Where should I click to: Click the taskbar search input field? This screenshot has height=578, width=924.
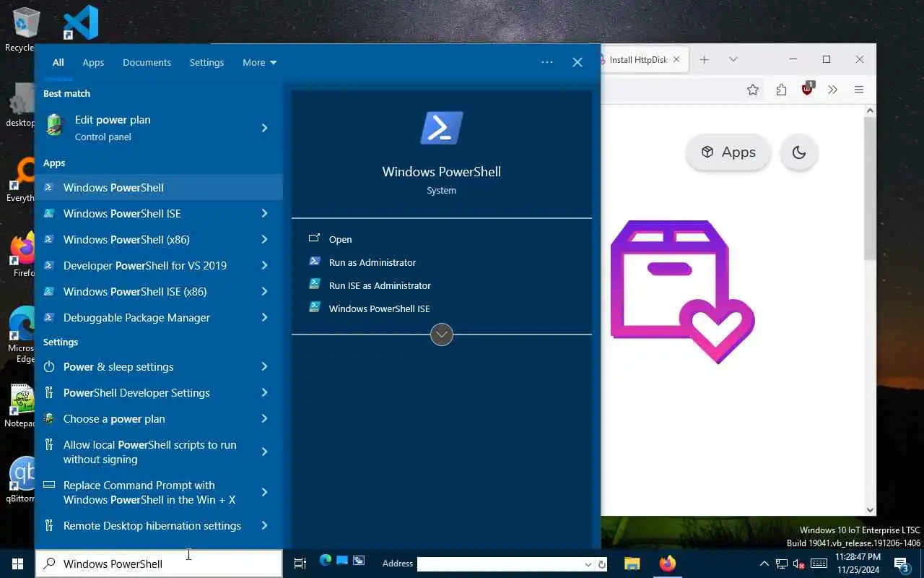(x=159, y=564)
